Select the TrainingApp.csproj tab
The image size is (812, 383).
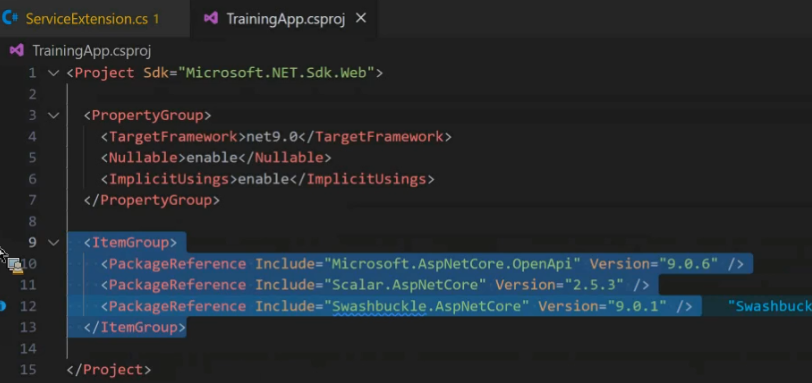[x=283, y=19]
